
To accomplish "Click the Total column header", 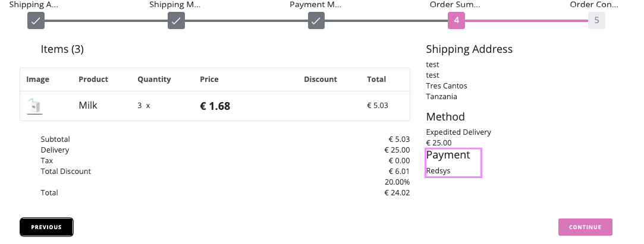I will click(376, 79).
